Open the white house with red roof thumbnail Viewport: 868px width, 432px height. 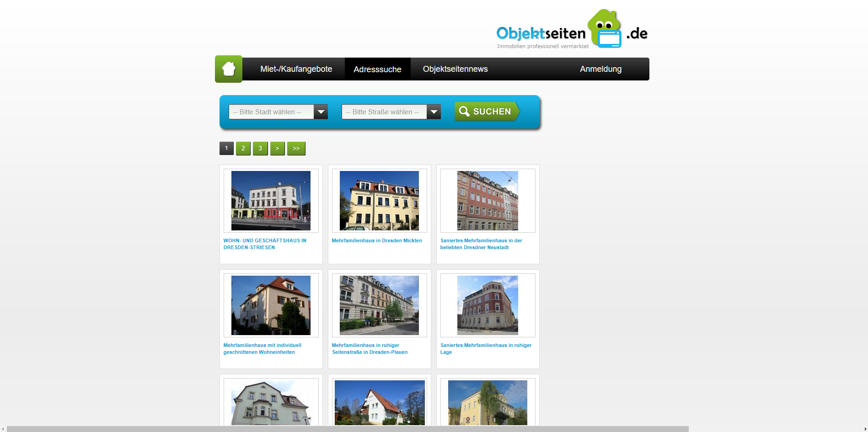(x=380, y=403)
